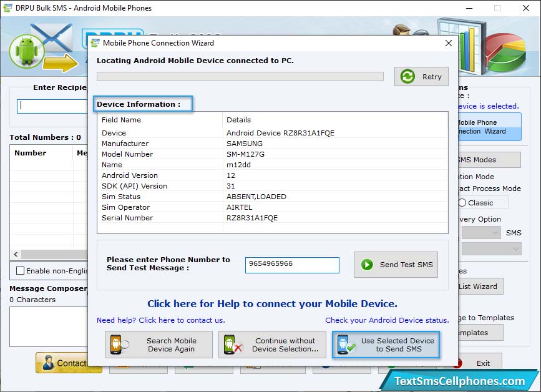The height and width of the screenshot is (392, 541).
Task: Click the phone-with-magnifier icon on Search Mobile Device Again
Action: pos(119,345)
